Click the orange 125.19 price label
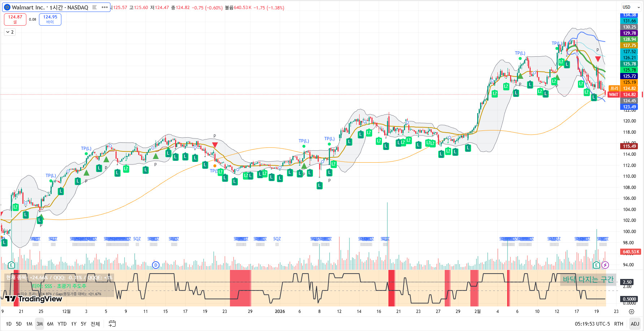Screen dimensions: 644x331 pyautogui.click(x=630, y=82)
